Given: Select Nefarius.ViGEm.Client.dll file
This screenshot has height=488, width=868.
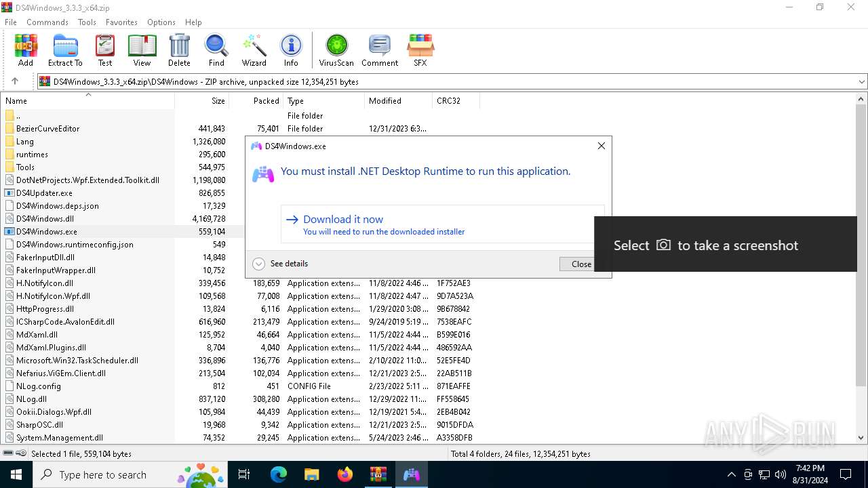Looking at the screenshot, I should pos(61,373).
